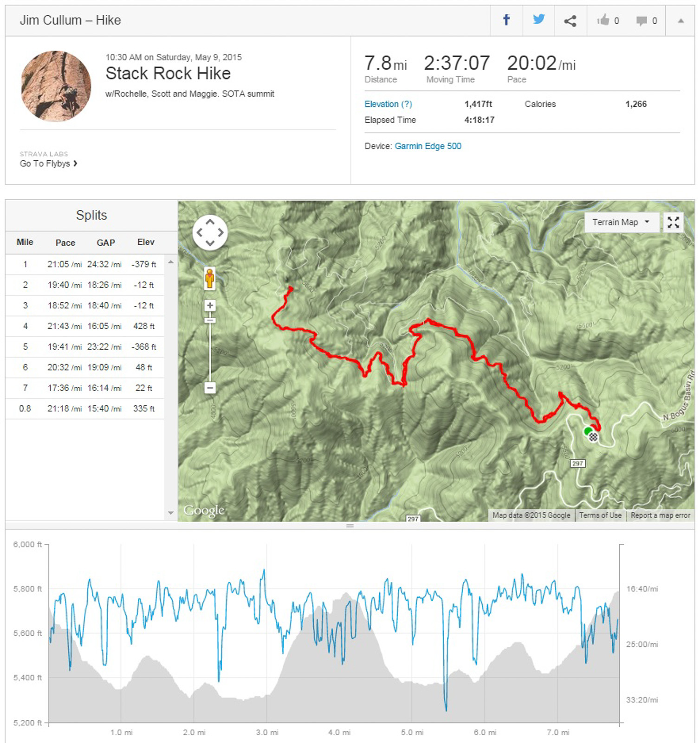700x743 pixels.
Task: Open Go To Flybys link
Action: 48,163
